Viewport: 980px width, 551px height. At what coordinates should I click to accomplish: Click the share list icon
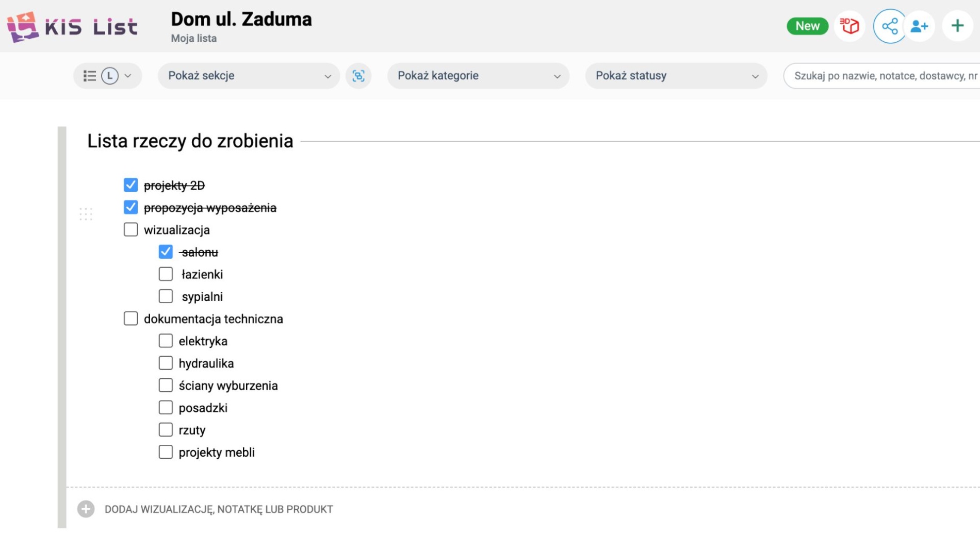coord(889,26)
